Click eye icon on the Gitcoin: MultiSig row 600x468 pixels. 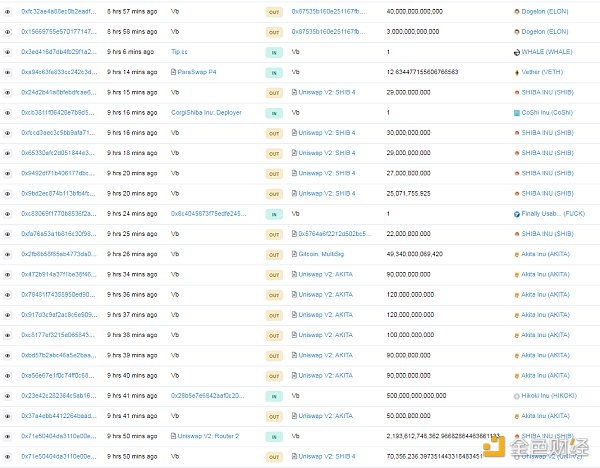pyautogui.click(x=8, y=254)
